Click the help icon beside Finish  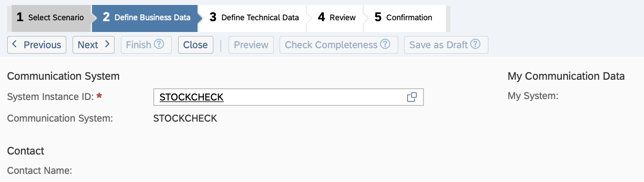click(159, 45)
